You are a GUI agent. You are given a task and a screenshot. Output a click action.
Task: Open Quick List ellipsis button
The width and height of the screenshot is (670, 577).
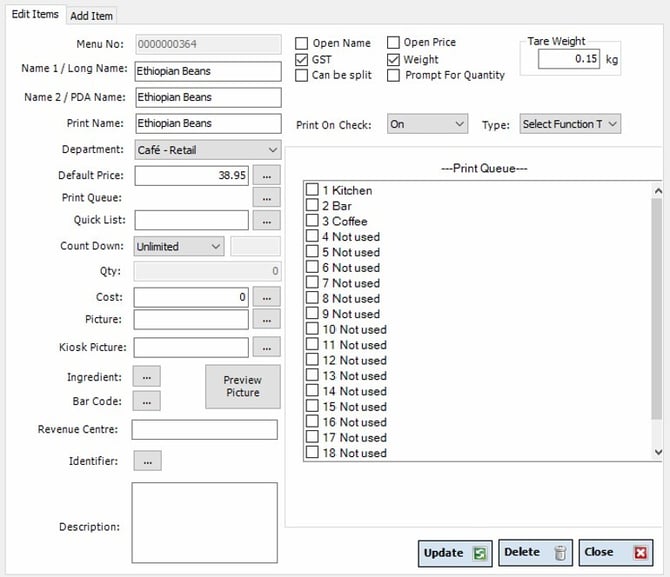click(267, 221)
